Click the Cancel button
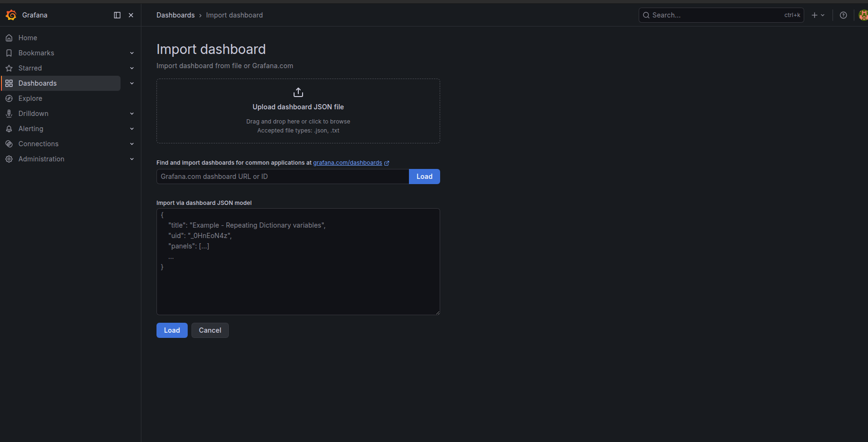Viewport: 868px width, 442px height. click(210, 330)
